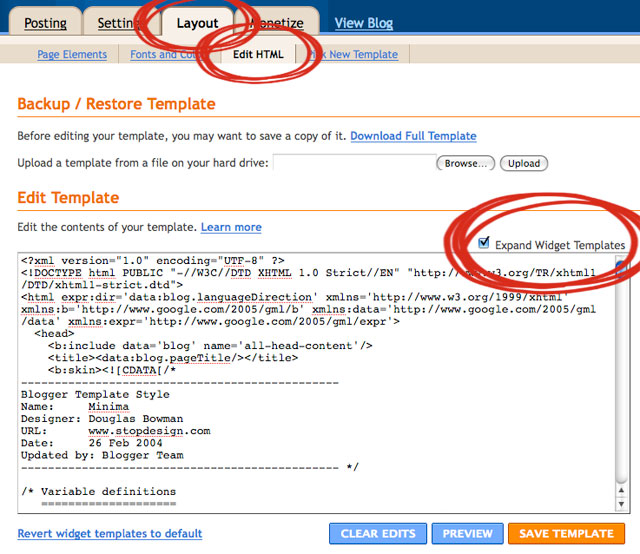Click the 'Updated by: Blogger Team' line
The height and width of the screenshot is (554, 640).
pyautogui.click(x=102, y=455)
